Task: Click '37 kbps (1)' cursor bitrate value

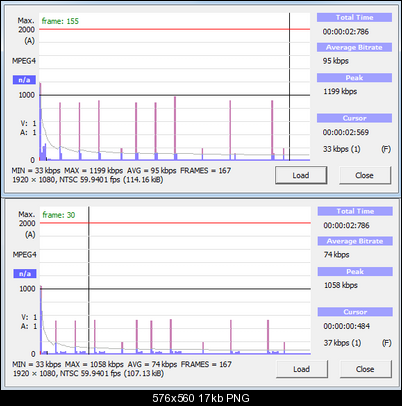Action: tap(342, 343)
